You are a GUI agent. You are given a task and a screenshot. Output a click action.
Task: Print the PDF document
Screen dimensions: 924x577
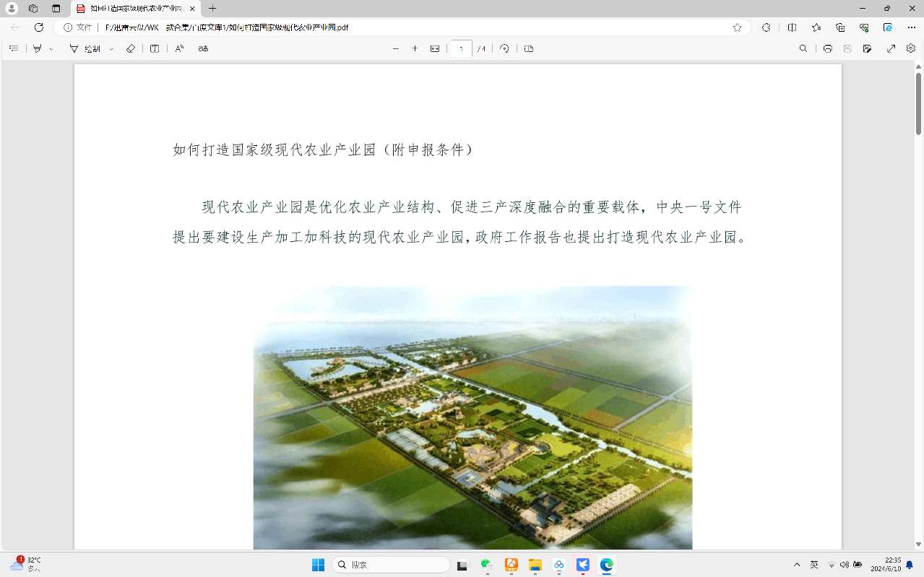[828, 48]
